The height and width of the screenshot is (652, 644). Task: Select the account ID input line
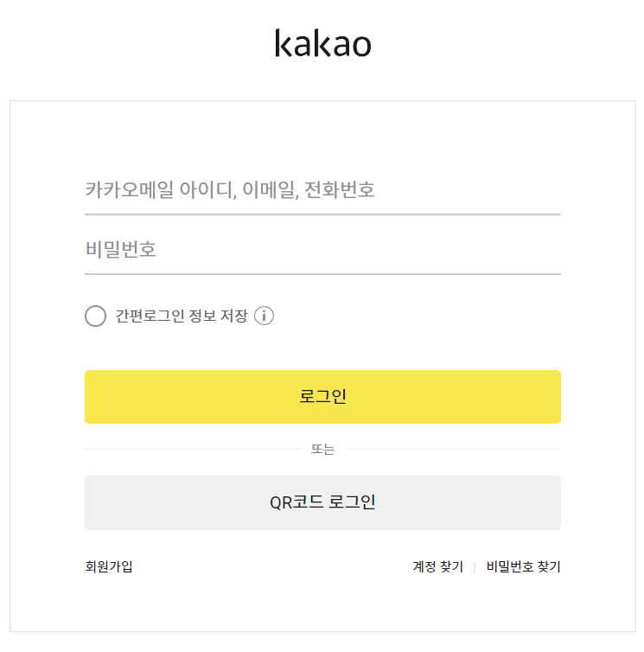(322, 190)
